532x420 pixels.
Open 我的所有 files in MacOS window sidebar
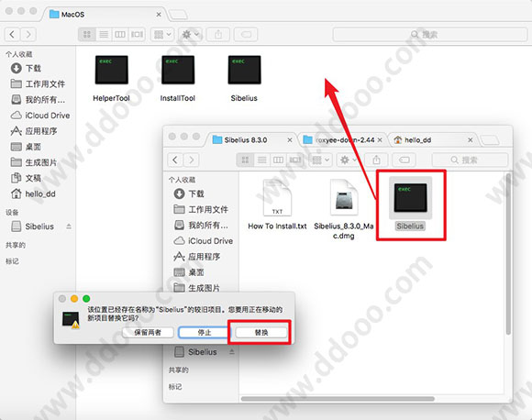pos(38,100)
